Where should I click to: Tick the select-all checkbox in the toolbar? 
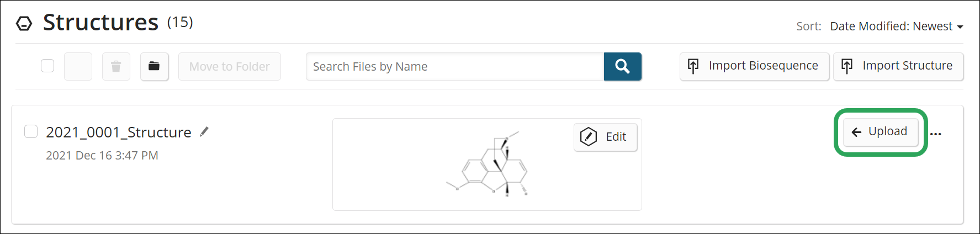pos(47,66)
